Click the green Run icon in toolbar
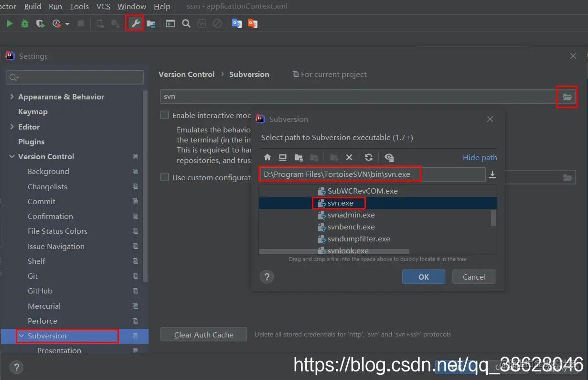Viewport: 588px width, 380px height. [x=10, y=23]
